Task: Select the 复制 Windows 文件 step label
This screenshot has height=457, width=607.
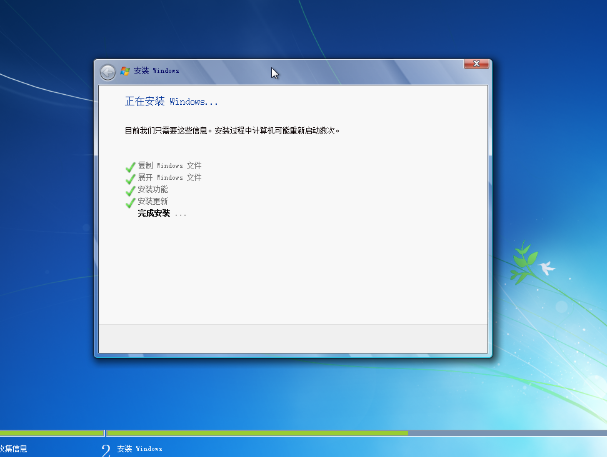Action: click(x=169, y=165)
